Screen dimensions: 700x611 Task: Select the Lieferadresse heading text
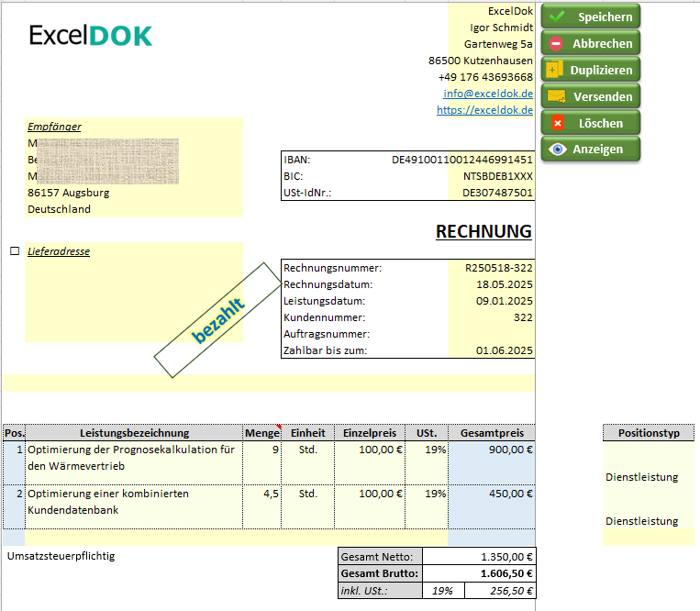pyautogui.click(x=59, y=251)
